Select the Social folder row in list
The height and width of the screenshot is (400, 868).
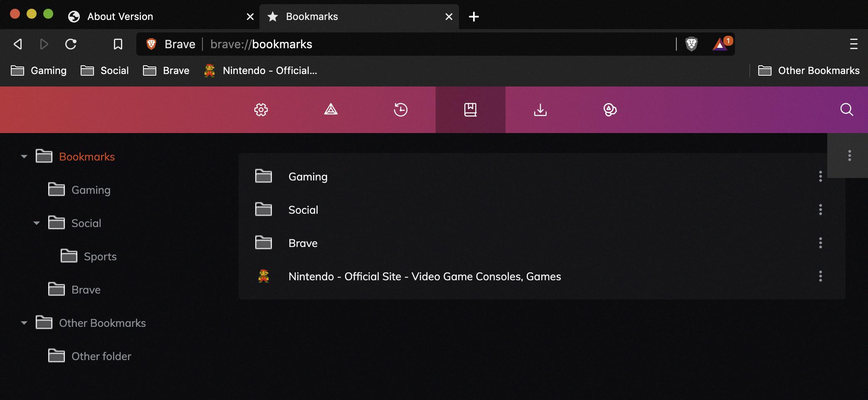point(542,210)
